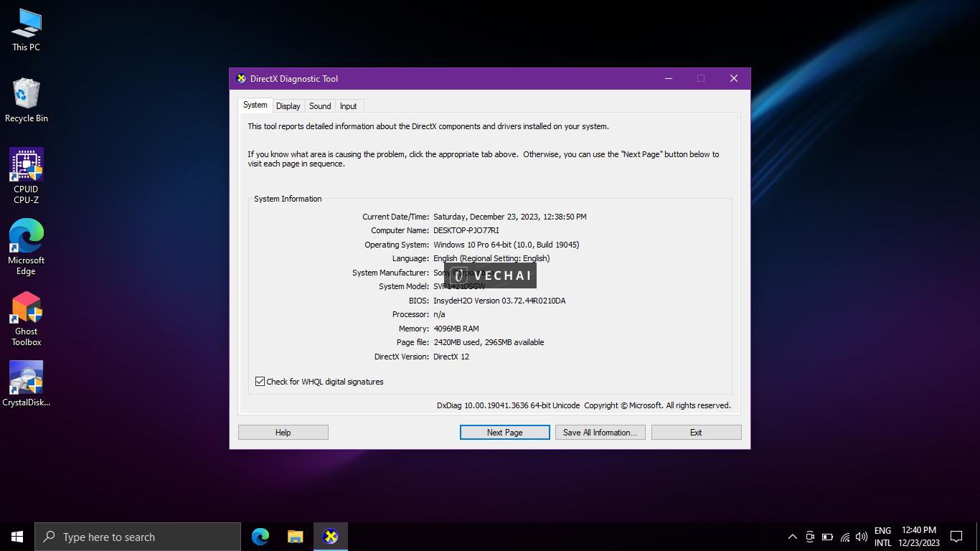Screen dimensions: 980x551
Task: Click the Meet Now tray icon
Action: (x=810, y=537)
